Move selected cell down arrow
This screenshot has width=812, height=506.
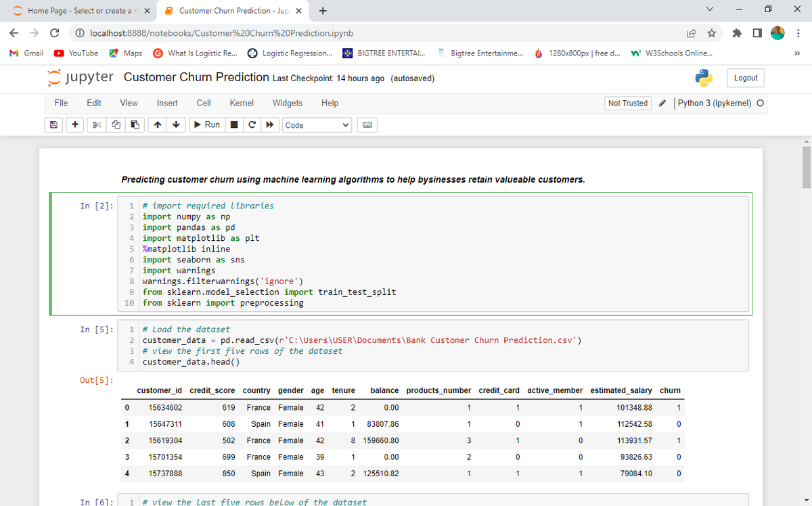tap(176, 125)
